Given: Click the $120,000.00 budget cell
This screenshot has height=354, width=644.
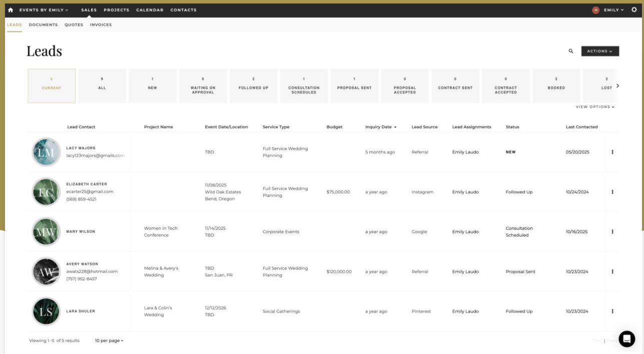Looking at the screenshot, I should (339, 272).
